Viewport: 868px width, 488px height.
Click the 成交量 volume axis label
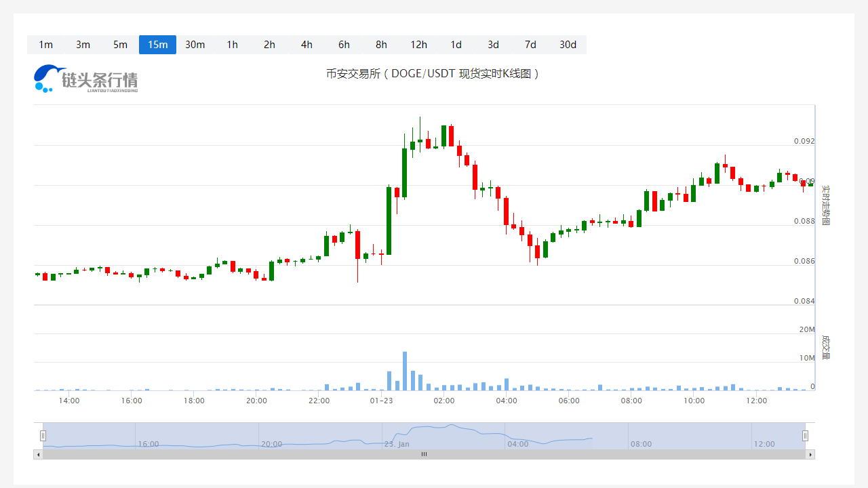pyautogui.click(x=825, y=346)
